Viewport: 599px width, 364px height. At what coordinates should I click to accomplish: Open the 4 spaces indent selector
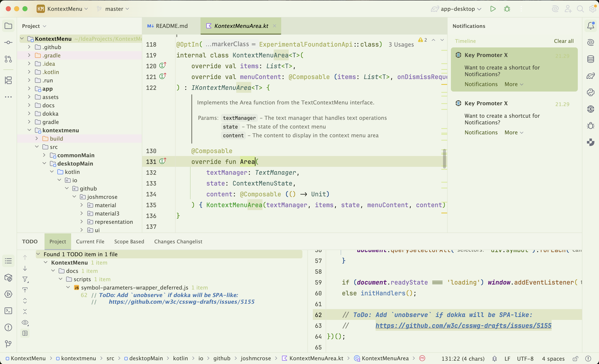tap(553, 359)
